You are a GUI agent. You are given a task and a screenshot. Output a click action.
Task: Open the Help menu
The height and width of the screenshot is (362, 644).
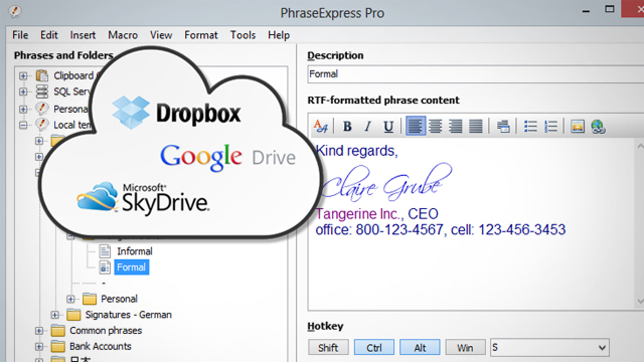click(279, 35)
